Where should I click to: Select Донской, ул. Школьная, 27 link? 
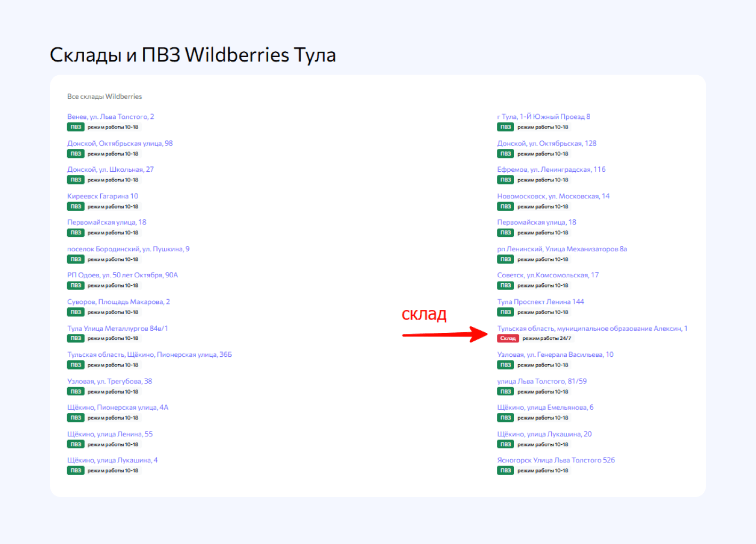tap(110, 170)
